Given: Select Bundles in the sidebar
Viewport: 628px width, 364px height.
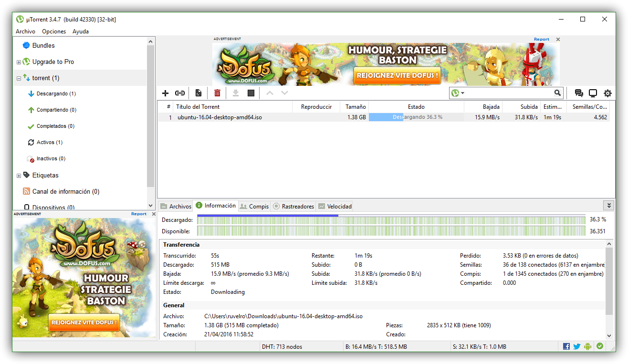Looking at the screenshot, I should (43, 45).
